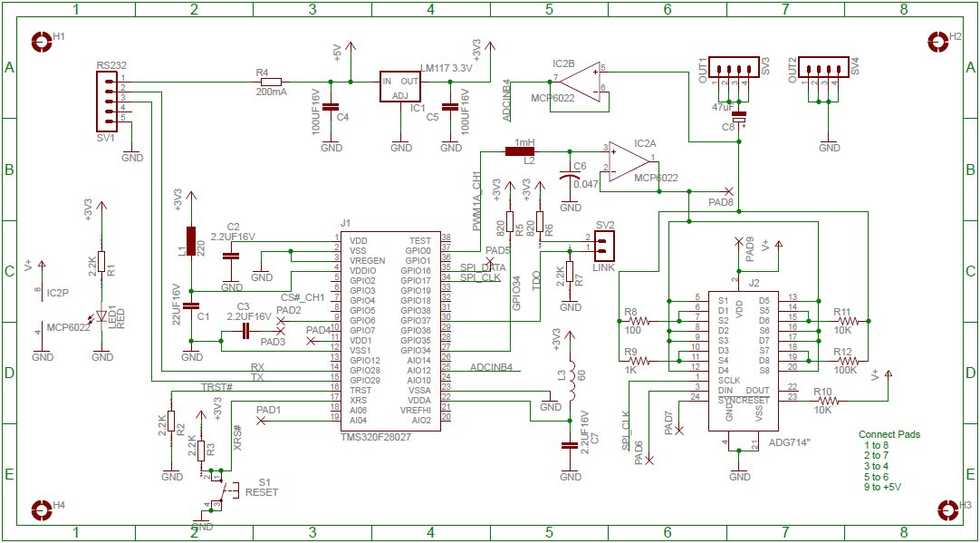The image size is (980, 543).
Task: Select the C8 47uF capacitor symbol
Action: [739, 117]
